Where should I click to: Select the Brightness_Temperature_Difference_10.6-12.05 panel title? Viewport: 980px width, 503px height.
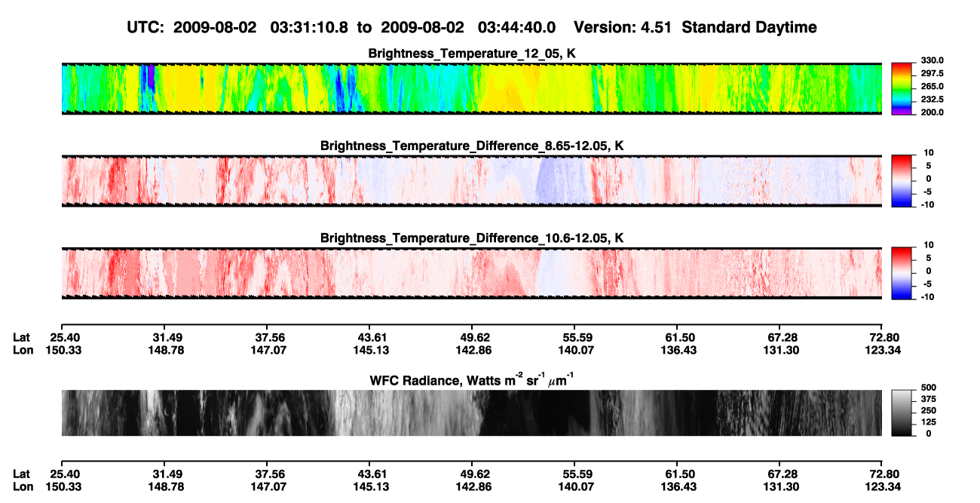coord(472,238)
